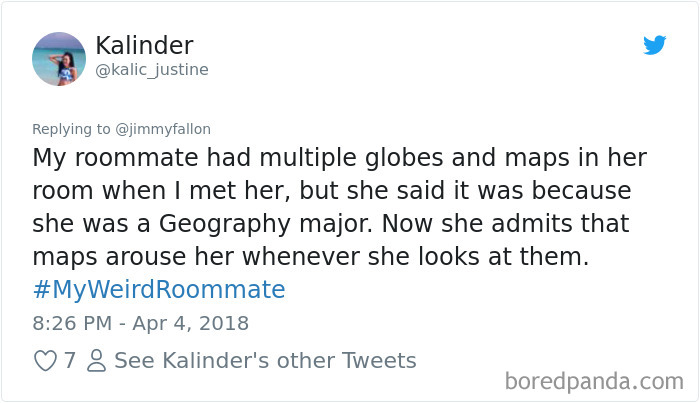Follow the #MyWeirdRoommate hashtag
This screenshot has height=403, width=700.
point(159,290)
